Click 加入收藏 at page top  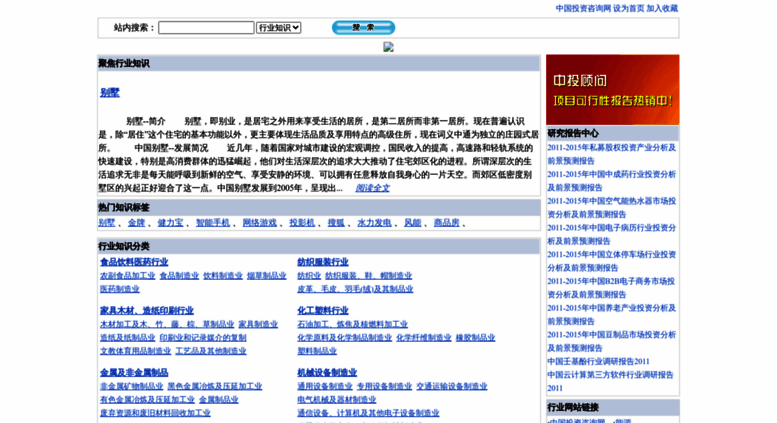click(x=662, y=8)
